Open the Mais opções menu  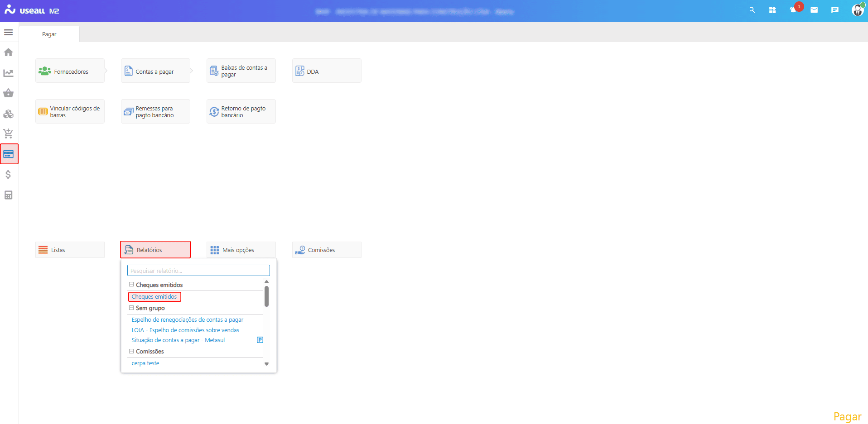click(241, 250)
